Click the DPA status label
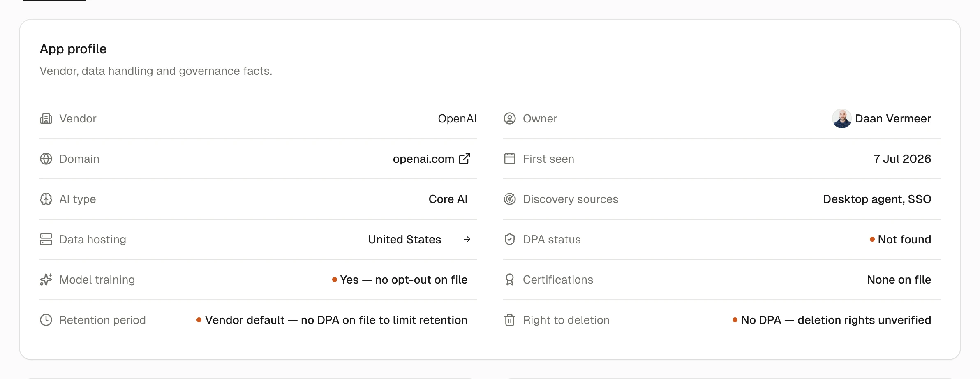Image resolution: width=980 pixels, height=379 pixels. [x=552, y=240]
